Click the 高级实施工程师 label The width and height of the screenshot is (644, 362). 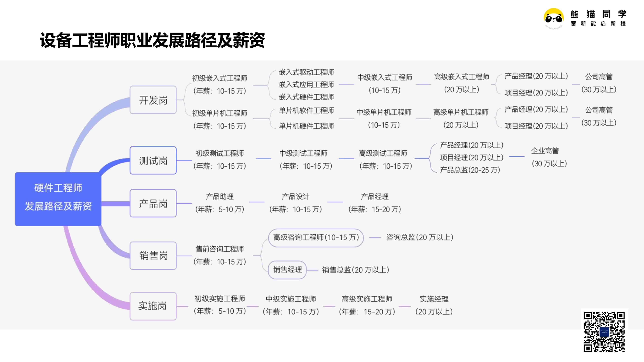tap(367, 299)
